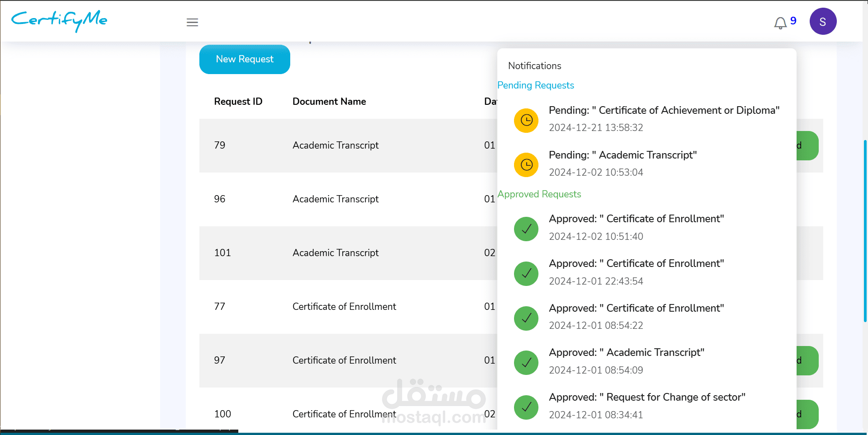
Task: Select request row 77 Certificate of Enrollment
Action: [344, 307]
